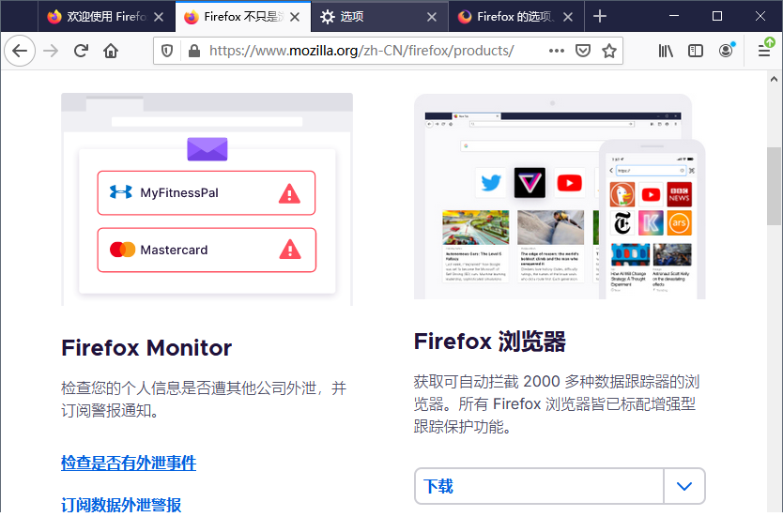Open the page actions three-dot menu
The width and height of the screenshot is (783, 532).
(x=557, y=51)
